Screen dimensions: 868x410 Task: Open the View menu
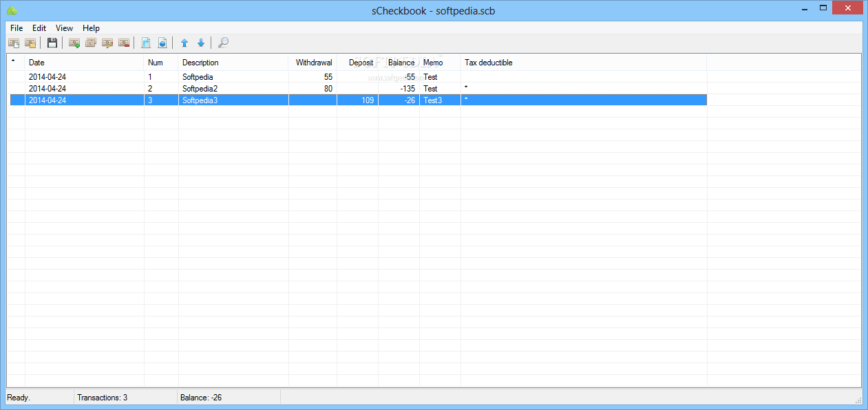pos(64,28)
